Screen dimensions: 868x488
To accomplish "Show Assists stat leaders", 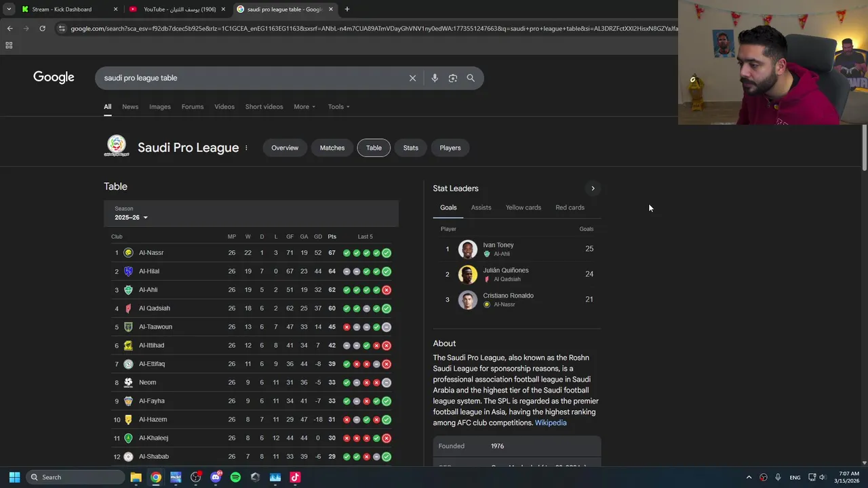I will 481,207.
